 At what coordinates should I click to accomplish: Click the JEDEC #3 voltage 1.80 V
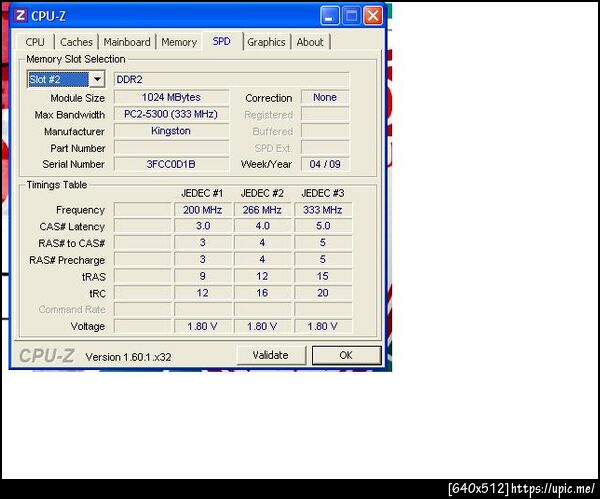pyautogui.click(x=323, y=326)
